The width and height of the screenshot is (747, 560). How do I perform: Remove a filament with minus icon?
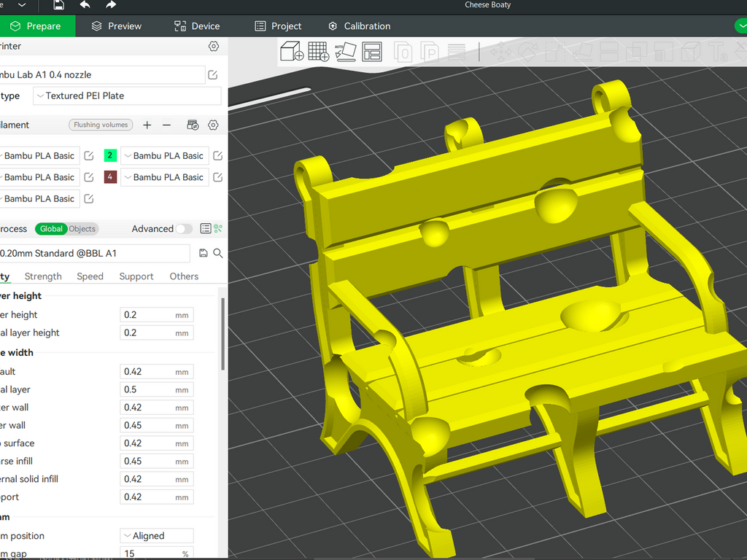[x=166, y=125]
